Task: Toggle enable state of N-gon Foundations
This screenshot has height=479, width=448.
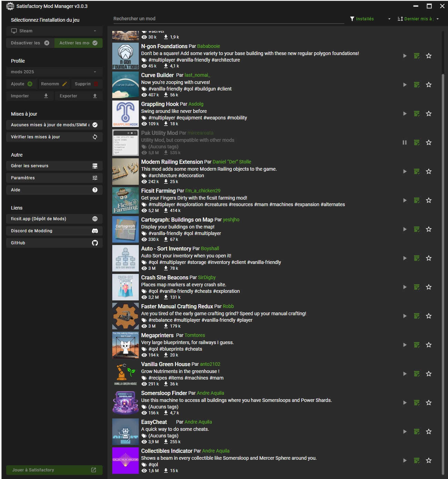Action: (x=405, y=56)
